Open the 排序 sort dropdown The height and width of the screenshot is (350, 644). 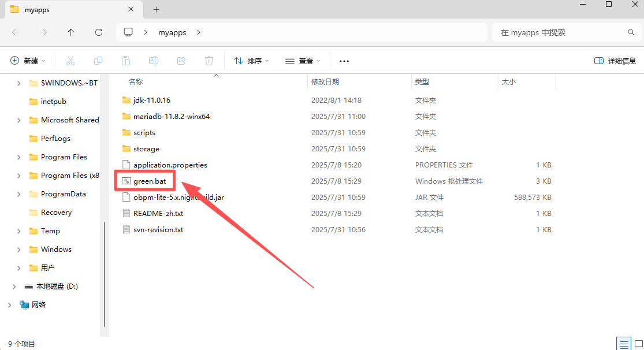tap(251, 61)
